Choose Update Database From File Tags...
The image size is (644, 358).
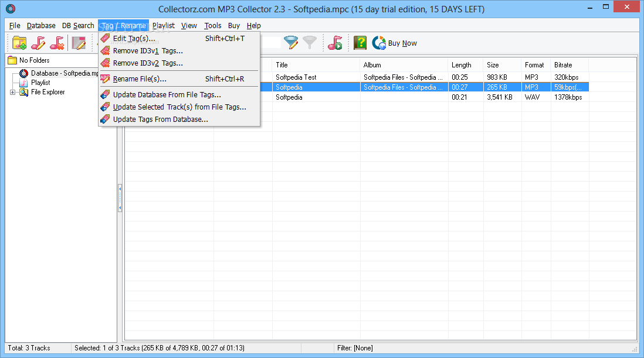pos(179,94)
